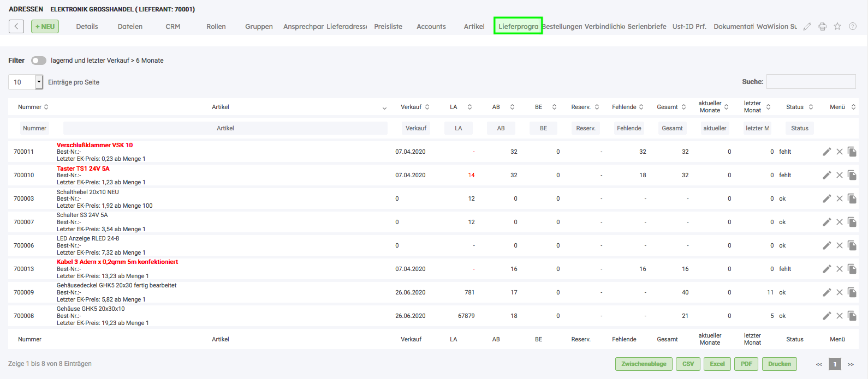Click the back arrow button

click(16, 26)
